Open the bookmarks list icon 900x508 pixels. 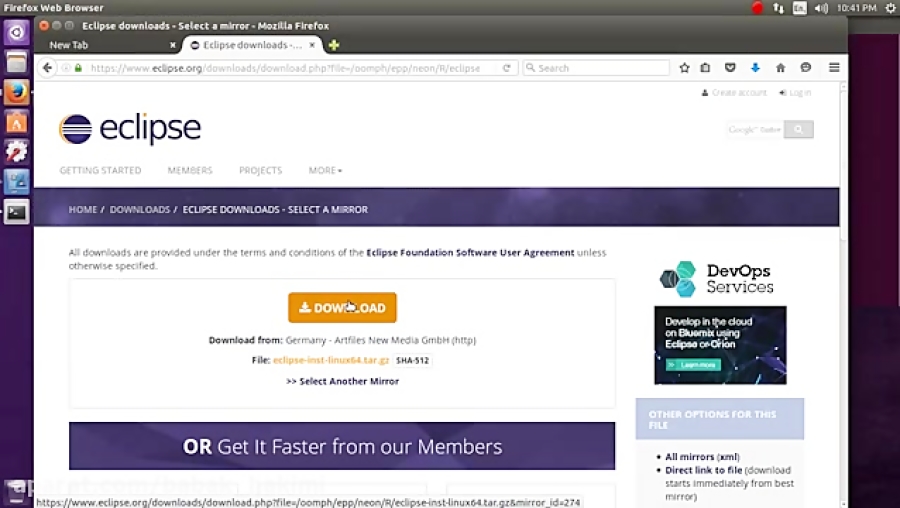click(x=705, y=68)
